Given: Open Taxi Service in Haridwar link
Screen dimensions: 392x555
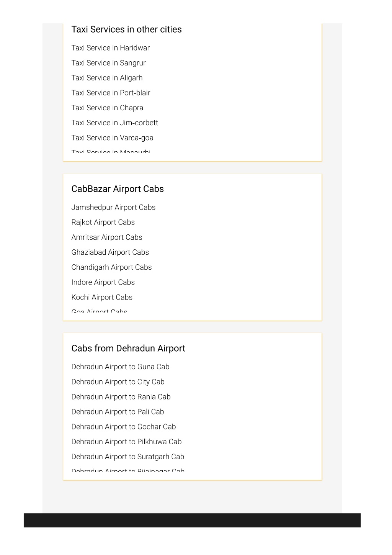Looking at the screenshot, I should (x=110, y=48).
